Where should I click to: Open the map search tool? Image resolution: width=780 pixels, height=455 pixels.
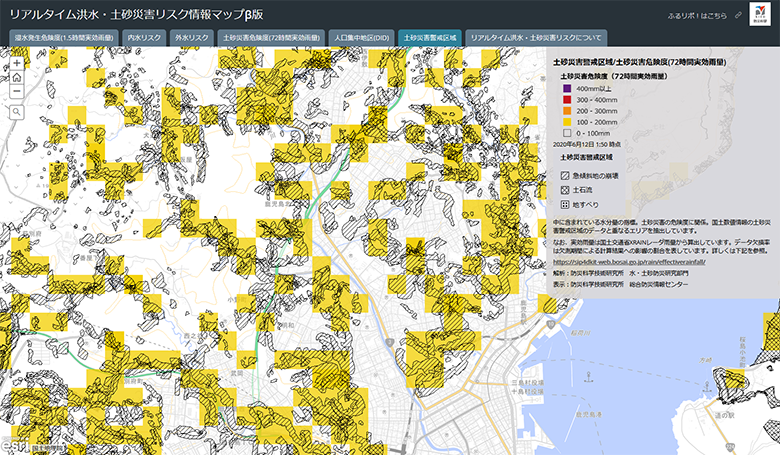click(x=17, y=112)
